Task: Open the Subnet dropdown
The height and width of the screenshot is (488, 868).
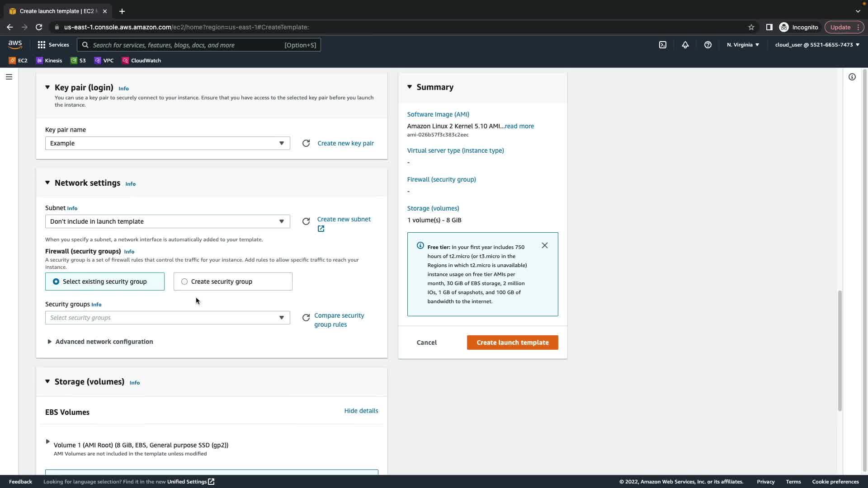Action: pyautogui.click(x=167, y=221)
